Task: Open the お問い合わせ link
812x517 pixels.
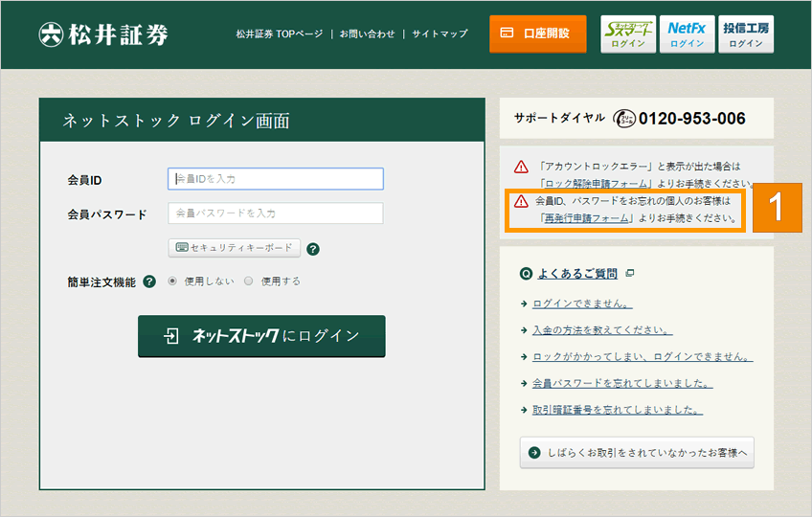Action: point(367,34)
